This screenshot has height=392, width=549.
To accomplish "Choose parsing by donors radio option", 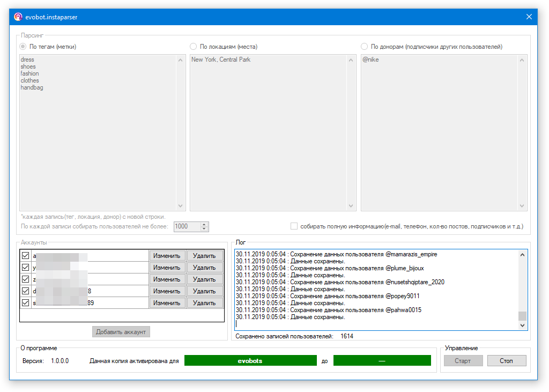I will pos(365,47).
